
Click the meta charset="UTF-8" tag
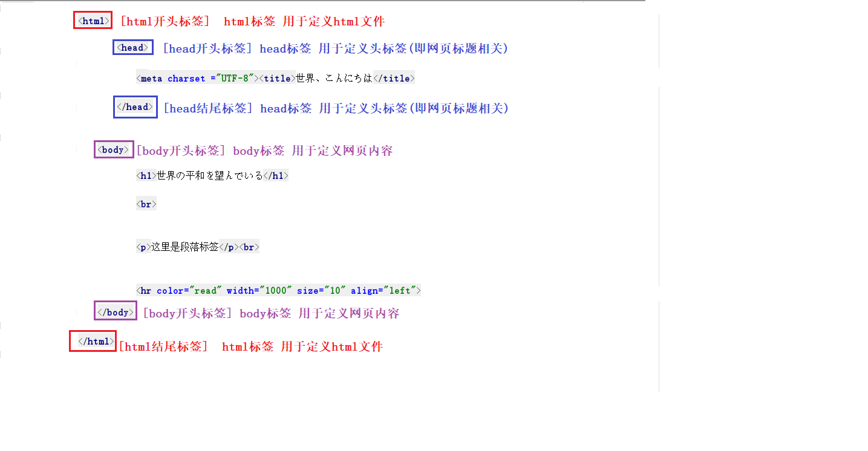(198, 79)
